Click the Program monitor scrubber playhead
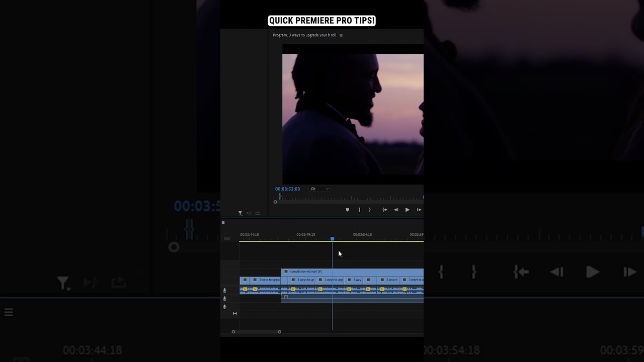644x362 pixels. coord(280,196)
